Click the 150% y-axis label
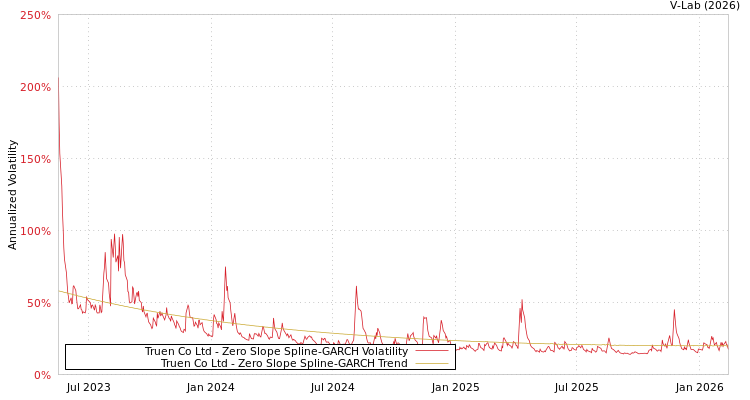750x400 pixels. tap(35, 159)
